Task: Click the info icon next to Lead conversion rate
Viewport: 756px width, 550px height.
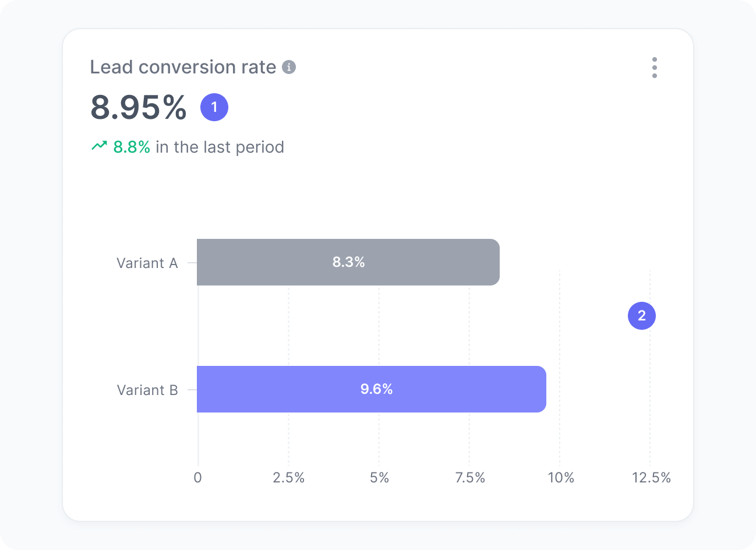Action: (289, 67)
